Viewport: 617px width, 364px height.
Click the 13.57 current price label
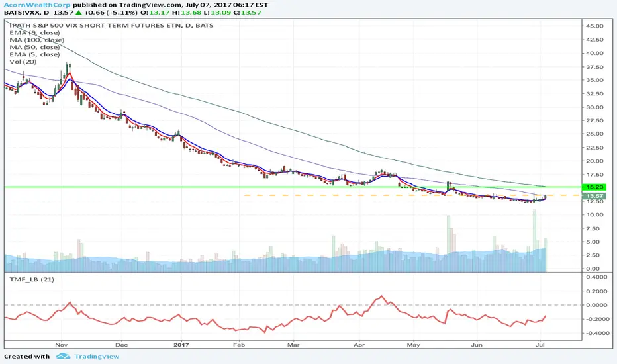pos(594,196)
